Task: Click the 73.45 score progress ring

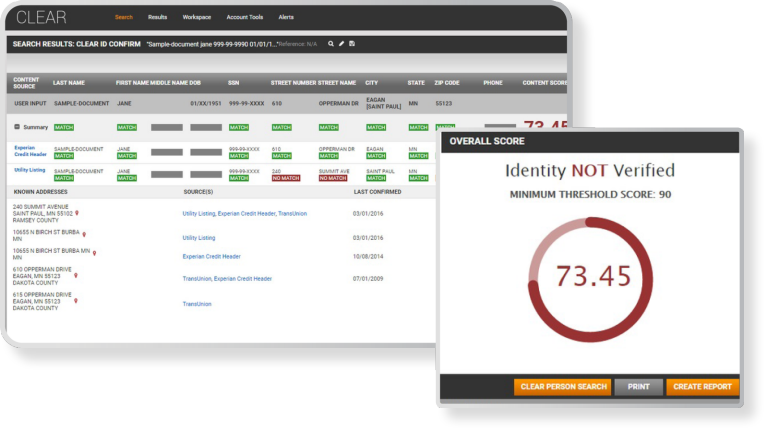Action: [590, 274]
